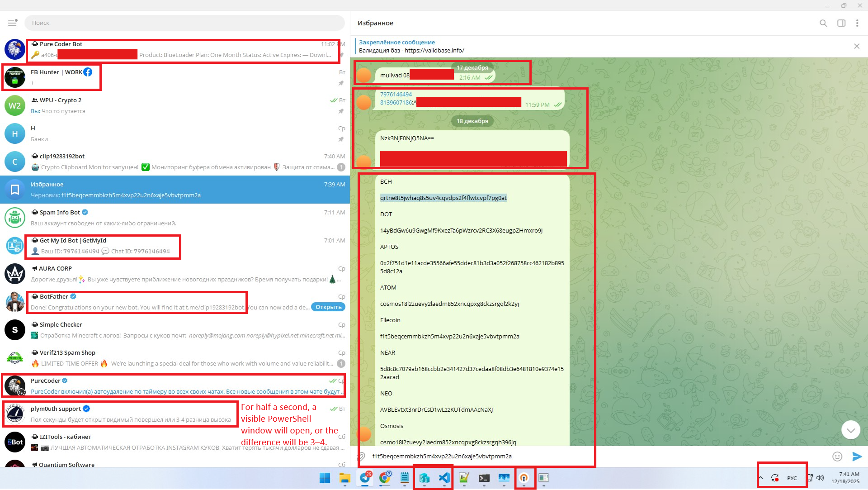Open the validbase.info pinned message link
This screenshot has height=490, width=868.
pos(434,51)
